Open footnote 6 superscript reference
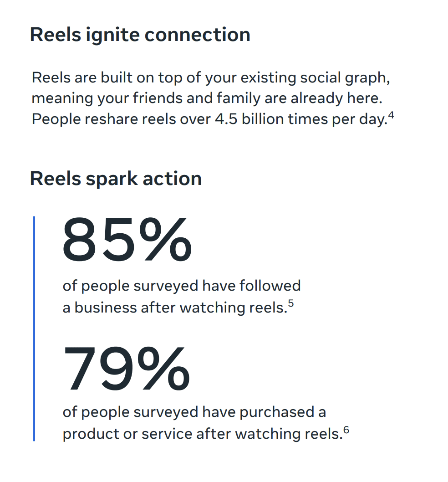The height and width of the screenshot is (482, 448). 346,430
